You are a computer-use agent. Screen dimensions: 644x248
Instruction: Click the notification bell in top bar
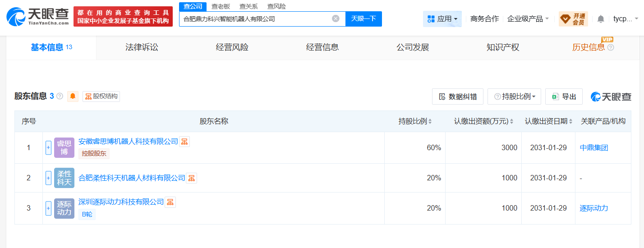tap(601, 19)
